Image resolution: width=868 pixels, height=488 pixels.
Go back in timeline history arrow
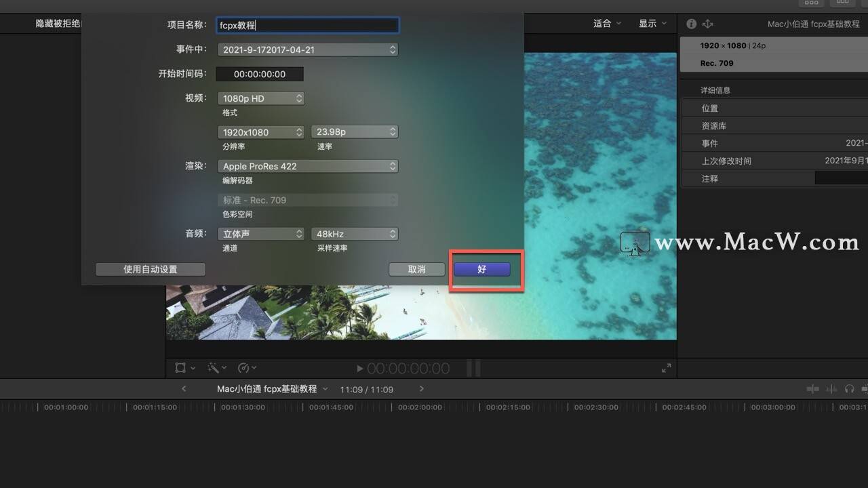click(x=184, y=389)
